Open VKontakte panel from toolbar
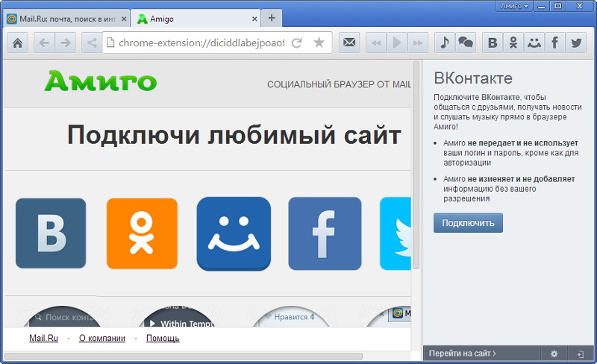This screenshot has height=364, width=597. click(x=493, y=43)
